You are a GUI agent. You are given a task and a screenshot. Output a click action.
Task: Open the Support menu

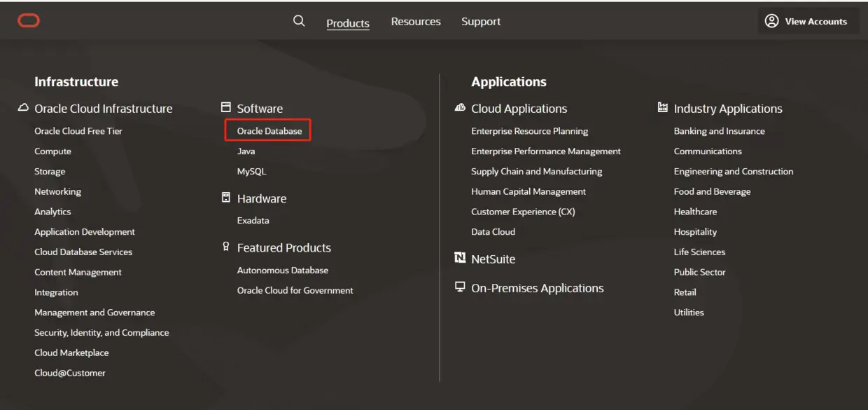[481, 22]
